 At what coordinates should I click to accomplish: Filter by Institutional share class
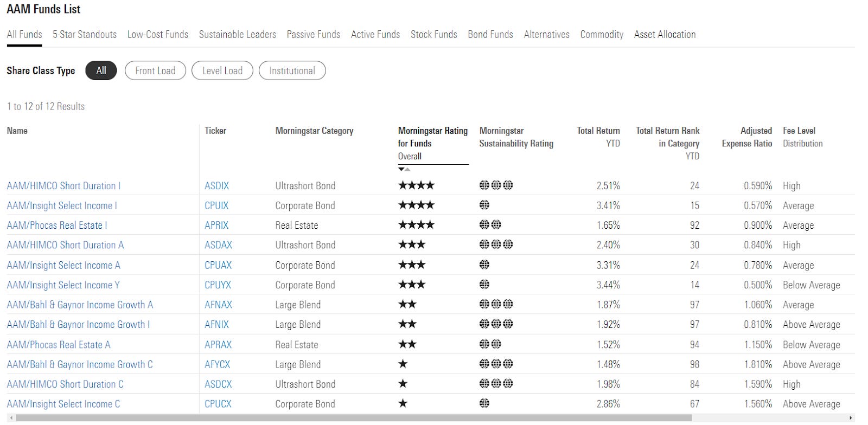click(x=292, y=70)
